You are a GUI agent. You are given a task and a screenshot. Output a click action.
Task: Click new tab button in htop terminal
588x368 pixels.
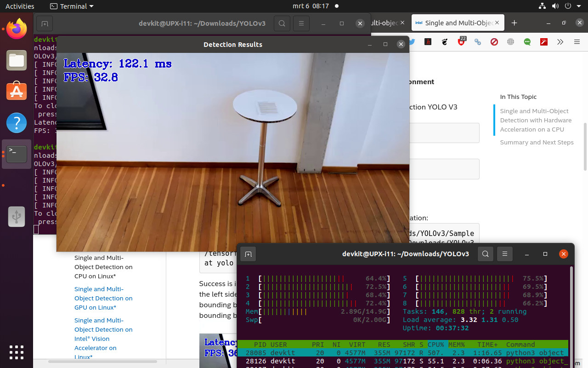point(248,254)
